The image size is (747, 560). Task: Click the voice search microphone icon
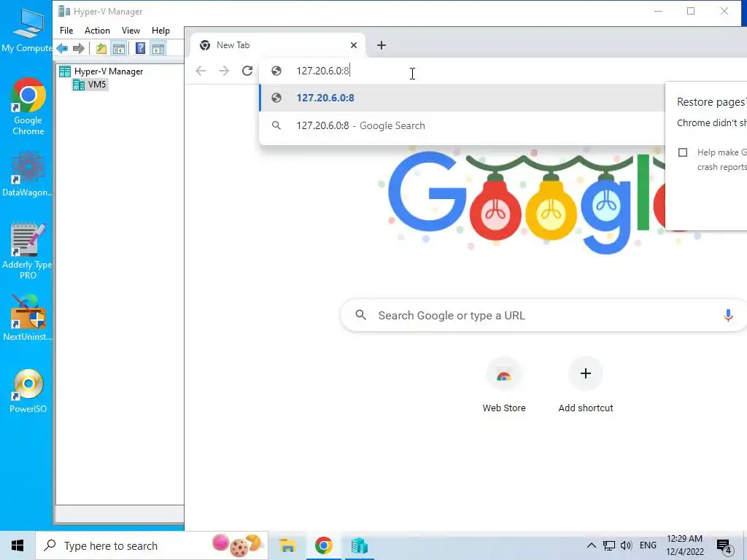pos(728,315)
